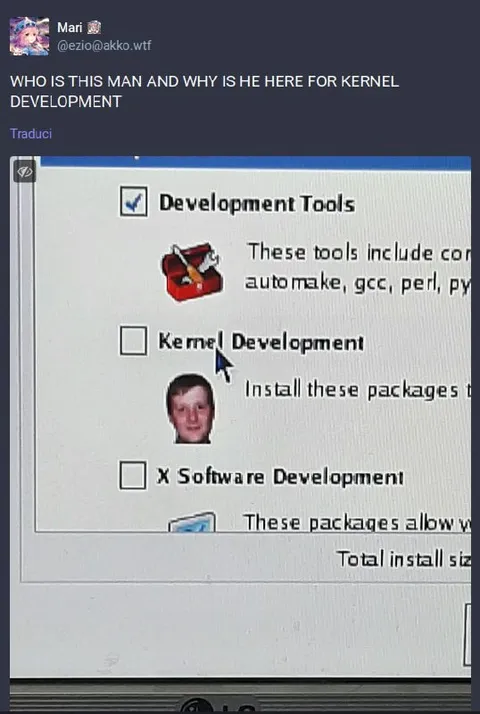480x714 pixels.
Task: Click the 'Install these packages' description
Action: [357, 390]
